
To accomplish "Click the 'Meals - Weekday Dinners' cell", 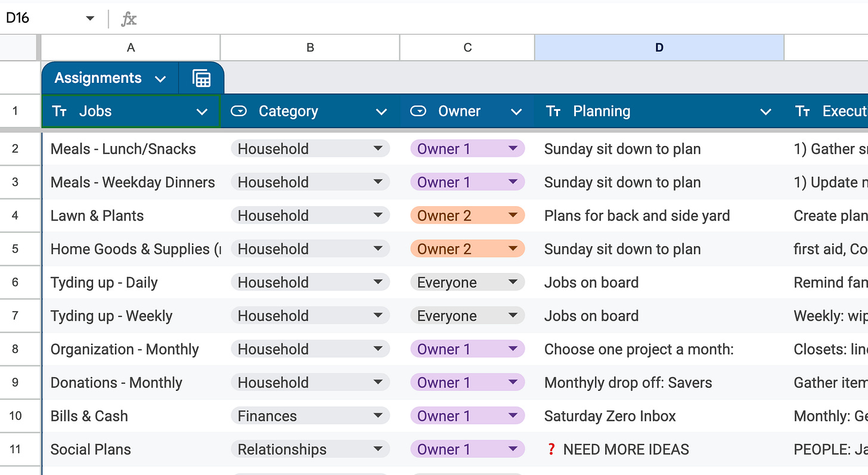I will tap(132, 182).
